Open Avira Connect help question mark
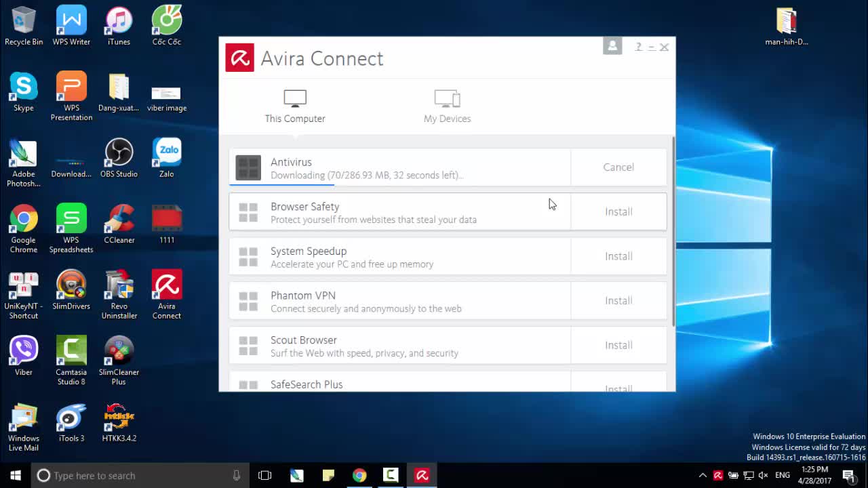 pos(638,47)
